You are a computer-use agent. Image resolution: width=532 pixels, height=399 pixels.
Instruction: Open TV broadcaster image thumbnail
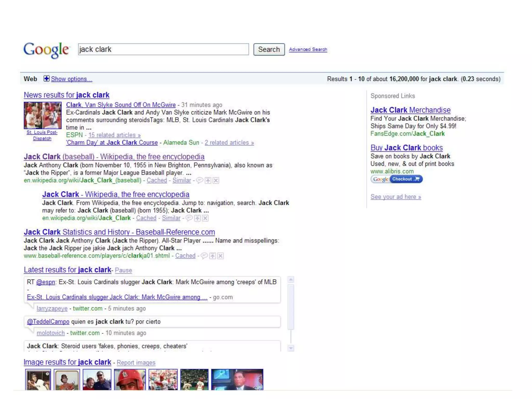pyautogui.click(x=237, y=380)
